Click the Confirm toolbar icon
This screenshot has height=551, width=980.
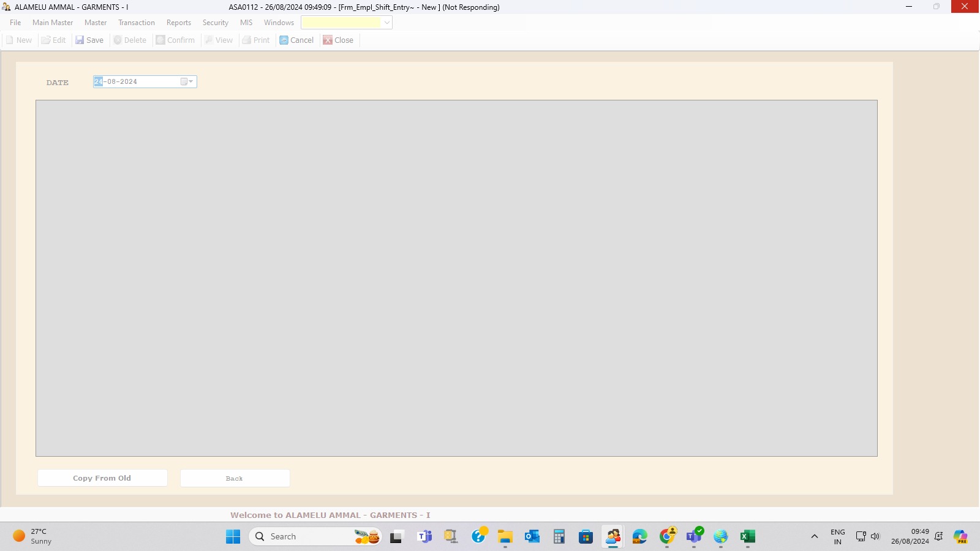(160, 40)
